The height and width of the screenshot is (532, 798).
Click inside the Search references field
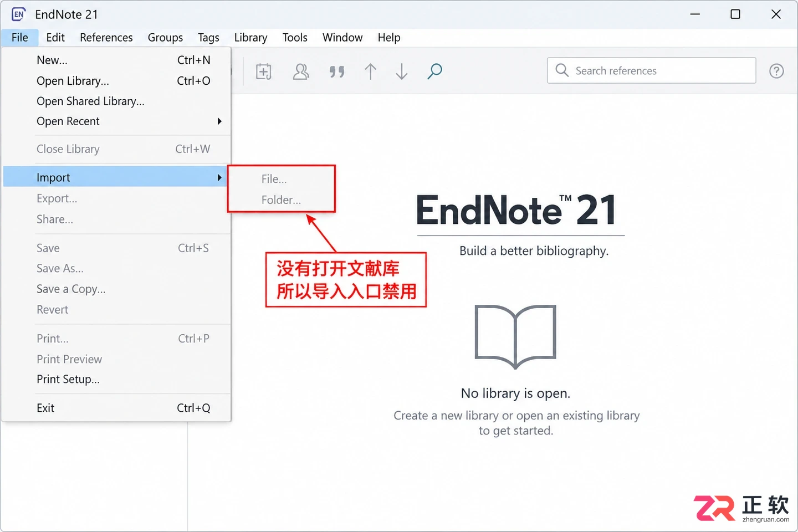coord(652,70)
